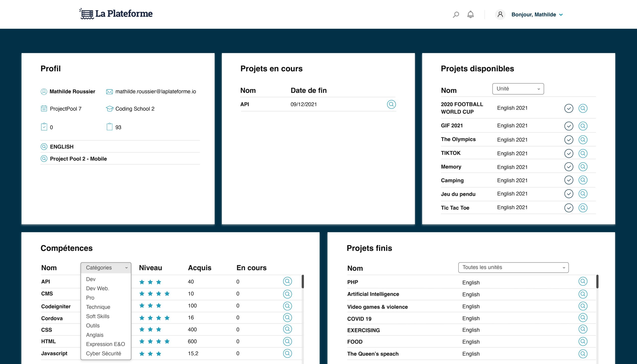Viewport: 637px width, 364px height.
Task: Expand the Toutes les unités dropdown
Action: tap(513, 267)
